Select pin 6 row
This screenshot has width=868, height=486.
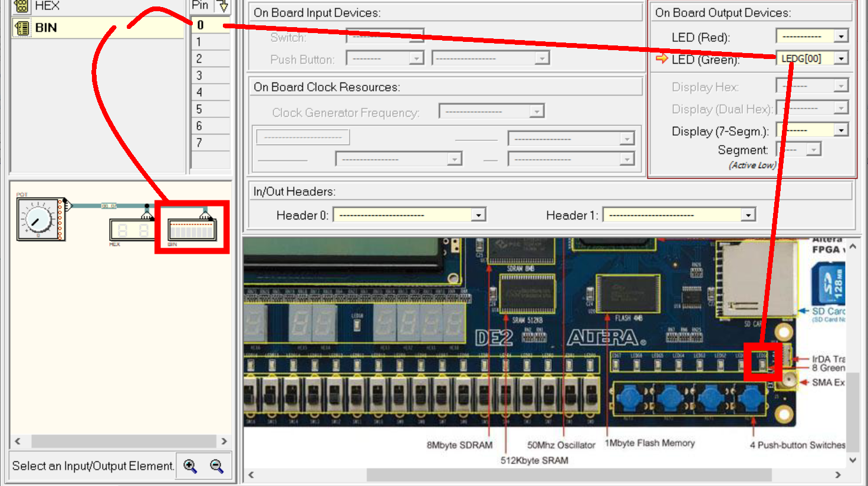click(210, 126)
